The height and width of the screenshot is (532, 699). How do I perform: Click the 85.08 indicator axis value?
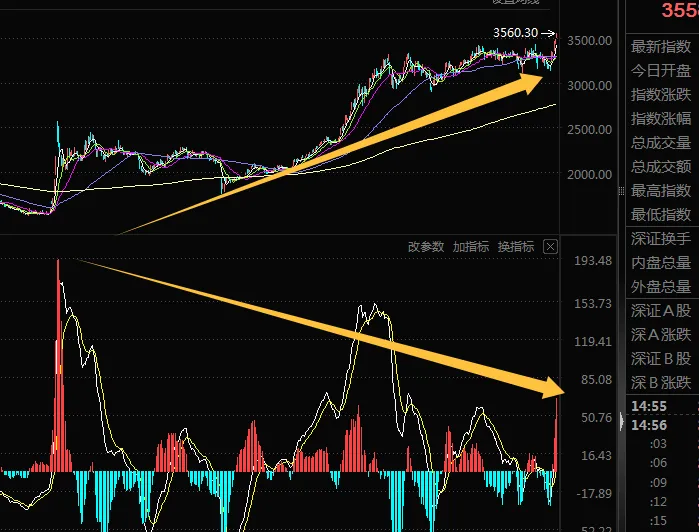(596, 380)
